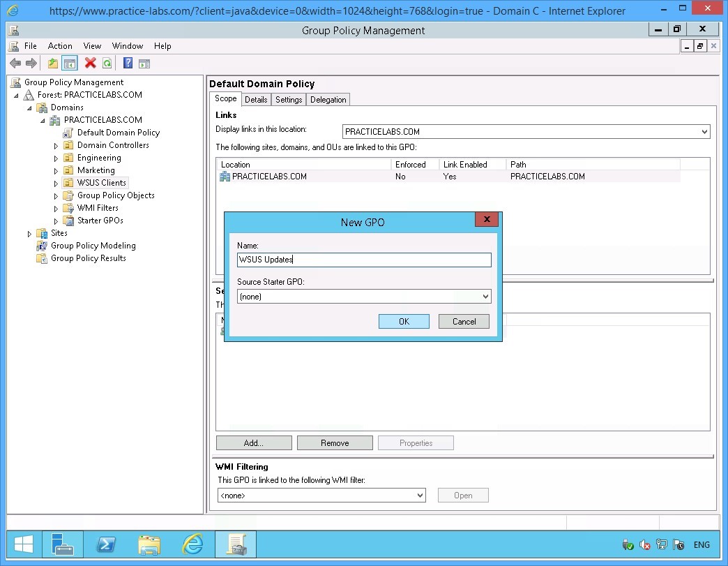
Task: Expand the Domain Controllers tree node
Action: (56, 146)
